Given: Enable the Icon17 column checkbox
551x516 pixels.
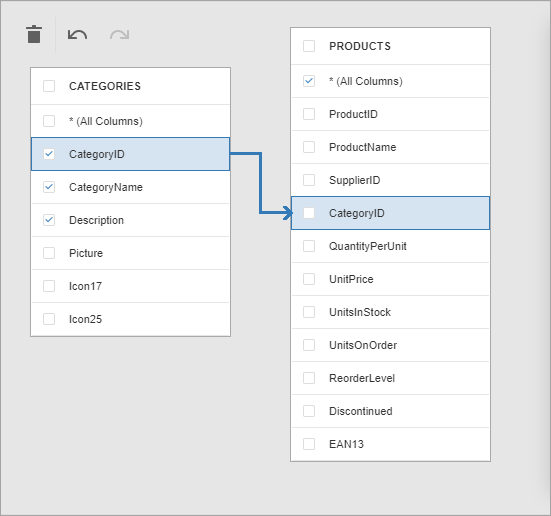Looking at the screenshot, I should point(49,286).
